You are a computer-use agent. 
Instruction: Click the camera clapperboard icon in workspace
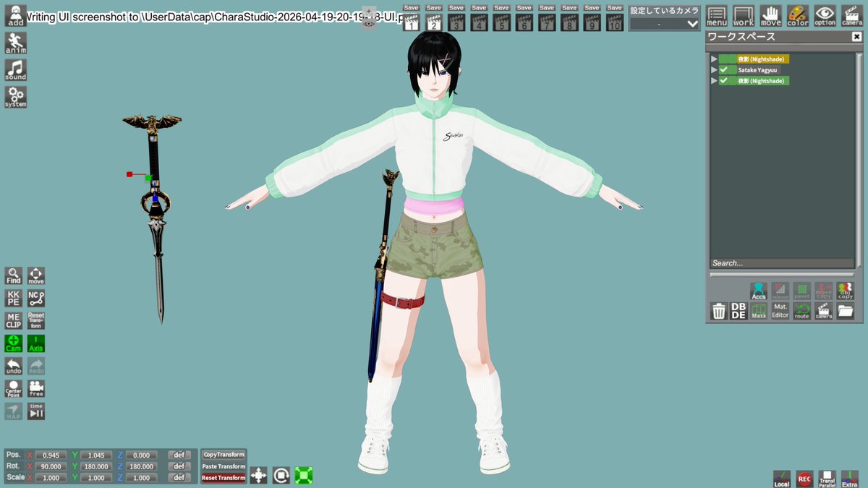click(824, 312)
